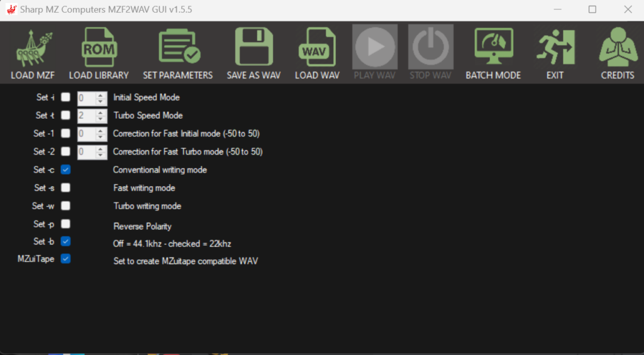Uncheck the Set -b 22khz checkbox
The height and width of the screenshot is (355, 644).
coord(65,241)
